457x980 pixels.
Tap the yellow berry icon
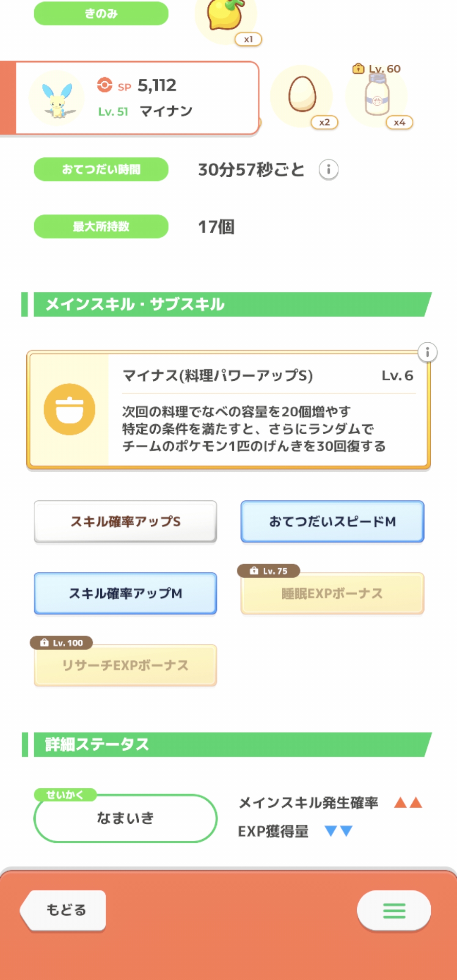coord(226,17)
